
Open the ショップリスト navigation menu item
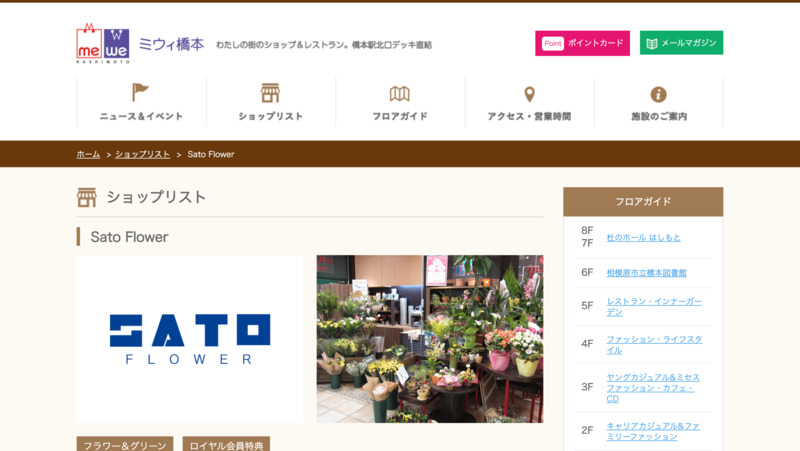click(270, 116)
